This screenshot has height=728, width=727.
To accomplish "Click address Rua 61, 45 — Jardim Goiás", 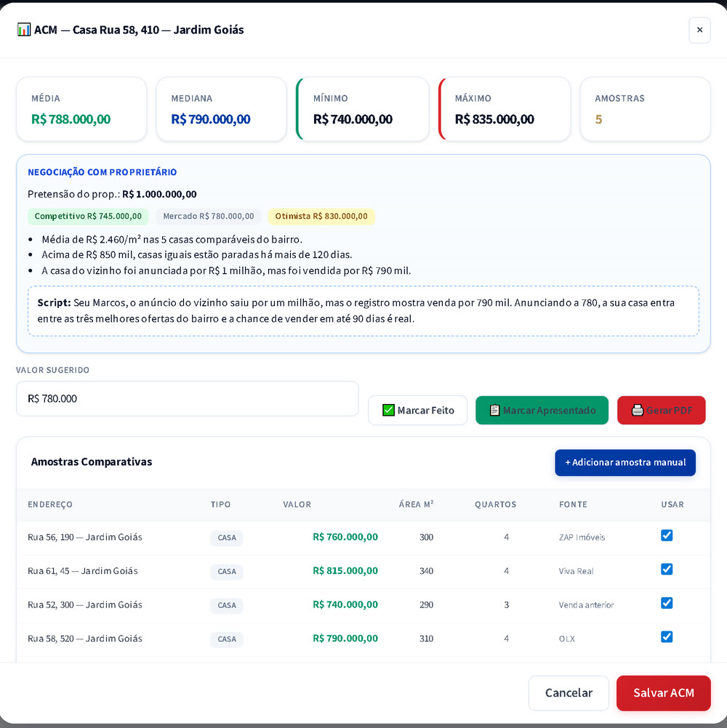I will (x=83, y=571).
